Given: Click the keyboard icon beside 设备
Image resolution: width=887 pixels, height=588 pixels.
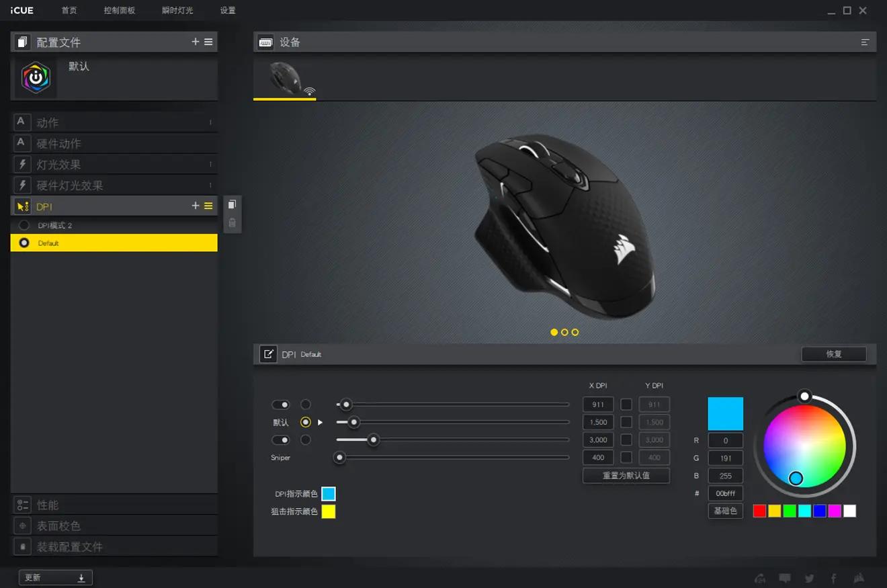Looking at the screenshot, I should tap(265, 42).
